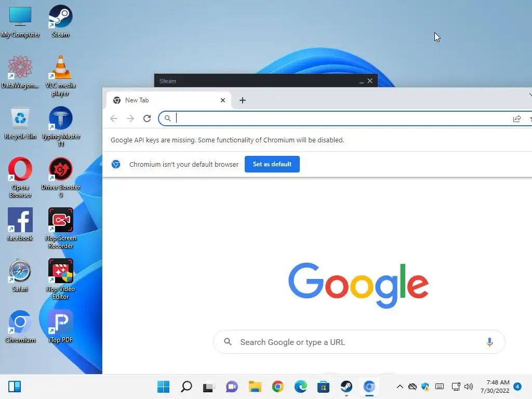Launch Microsoft Edge from the taskbar
This screenshot has width=532, height=399.
click(x=301, y=387)
